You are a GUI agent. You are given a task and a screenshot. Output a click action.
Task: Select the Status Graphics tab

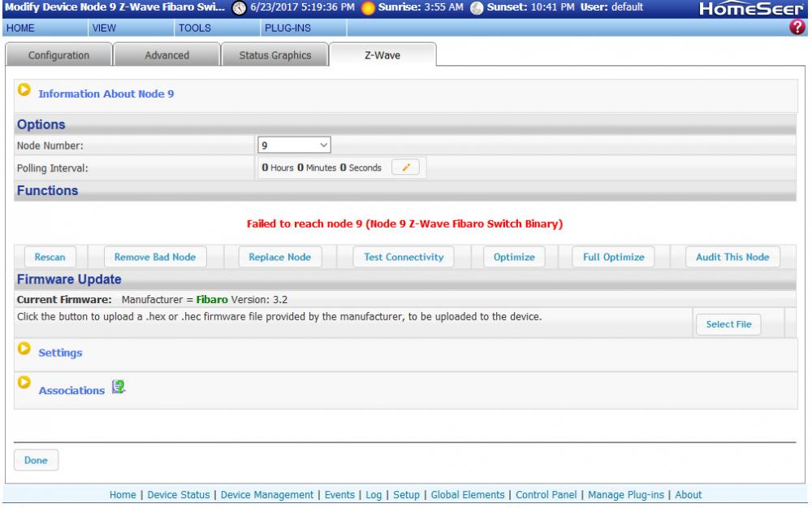274,55
